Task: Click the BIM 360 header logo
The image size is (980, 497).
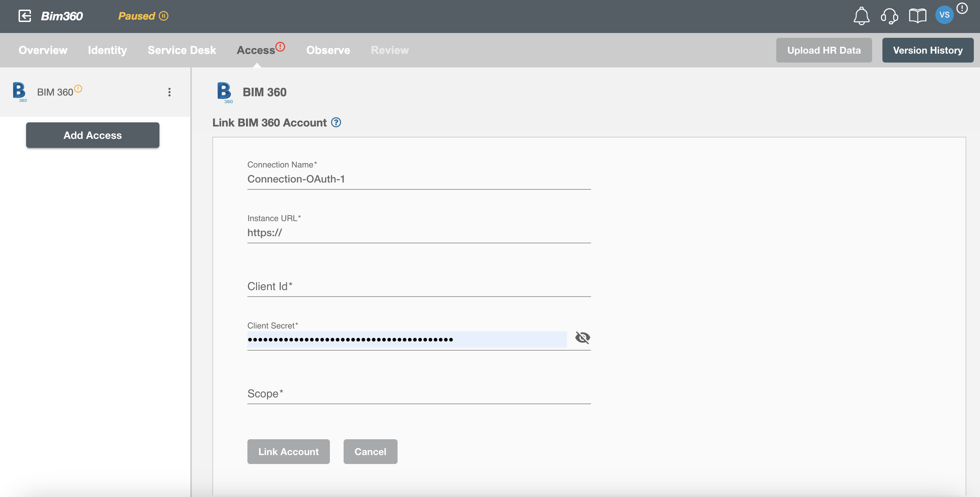Action: point(224,92)
